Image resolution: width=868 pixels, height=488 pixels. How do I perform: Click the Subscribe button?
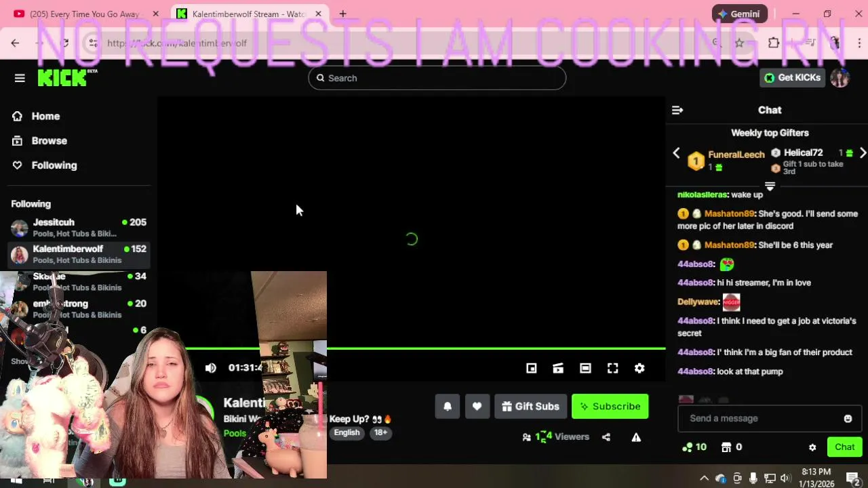click(610, 406)
